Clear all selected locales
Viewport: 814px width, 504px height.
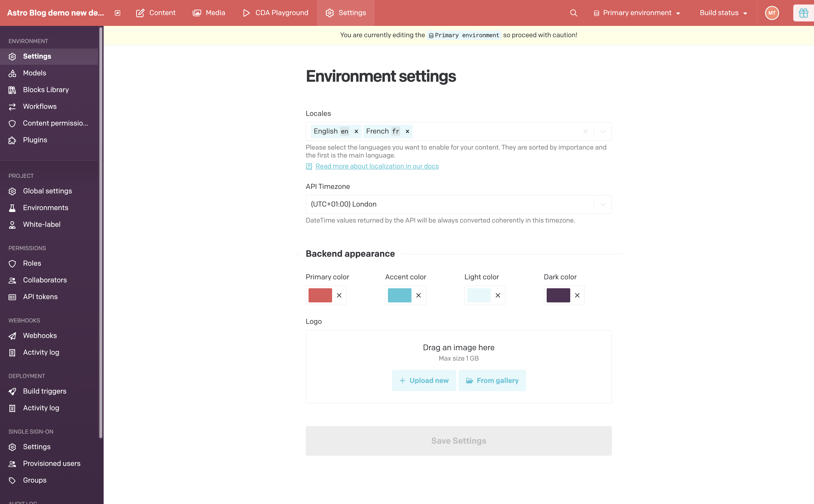coord(585,131)
